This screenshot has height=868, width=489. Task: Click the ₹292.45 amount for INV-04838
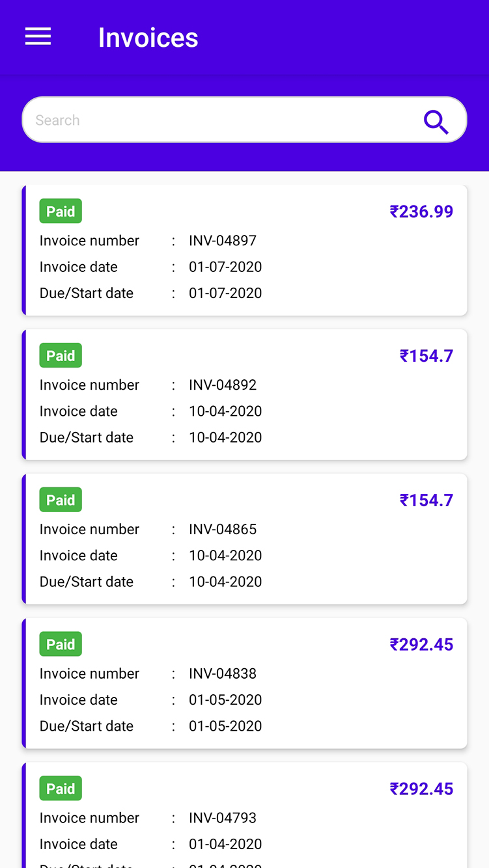click(x=421, y=645)
